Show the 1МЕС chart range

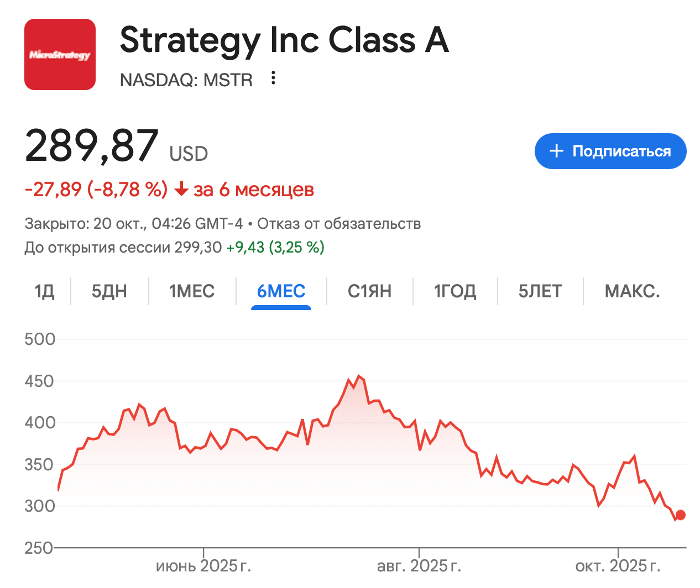(192, 291)
